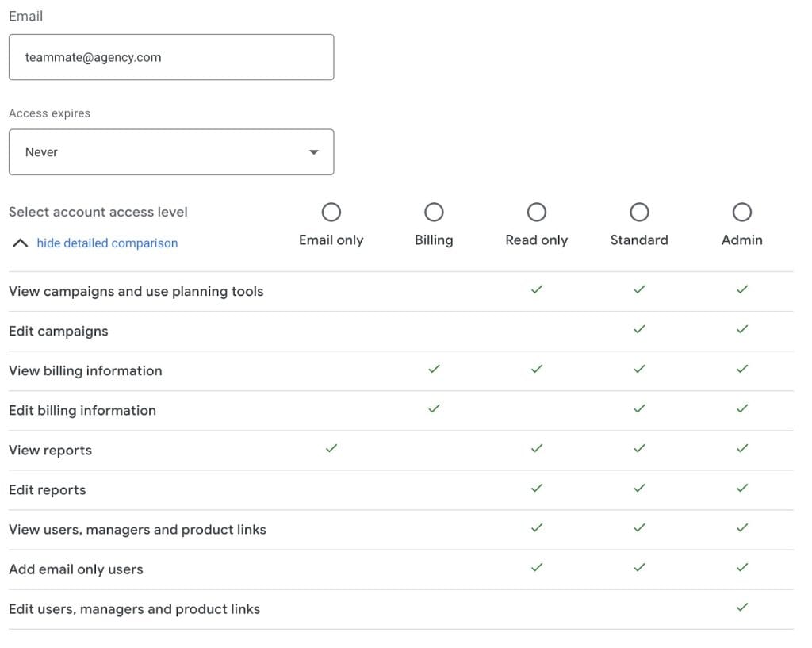Click Standard checkmark in View reports row
Image resolution: width=812 pixels, height=648 pixels.
(639, 448)
